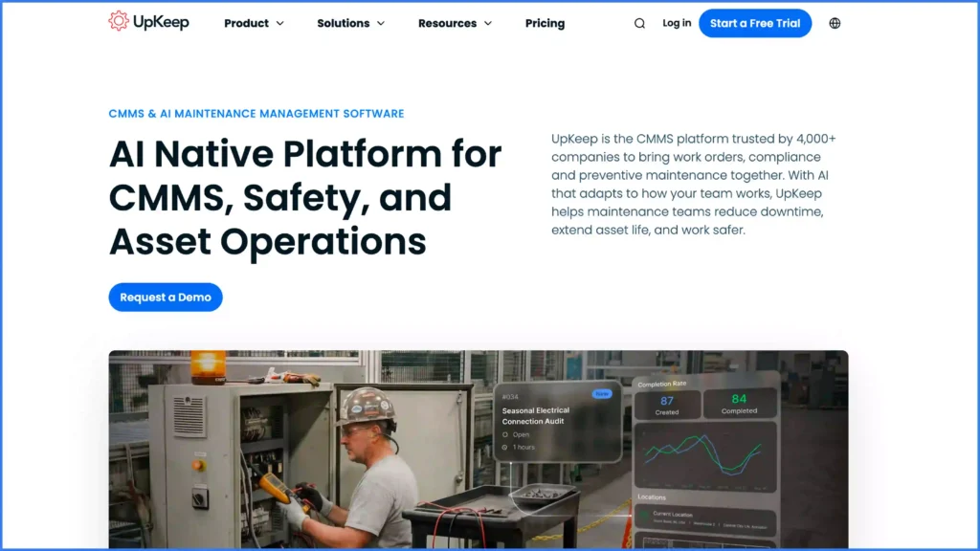Open the Solutions navigation item
Image resolution: width=980 pixels, height=551 pixels.
point(344,23)
